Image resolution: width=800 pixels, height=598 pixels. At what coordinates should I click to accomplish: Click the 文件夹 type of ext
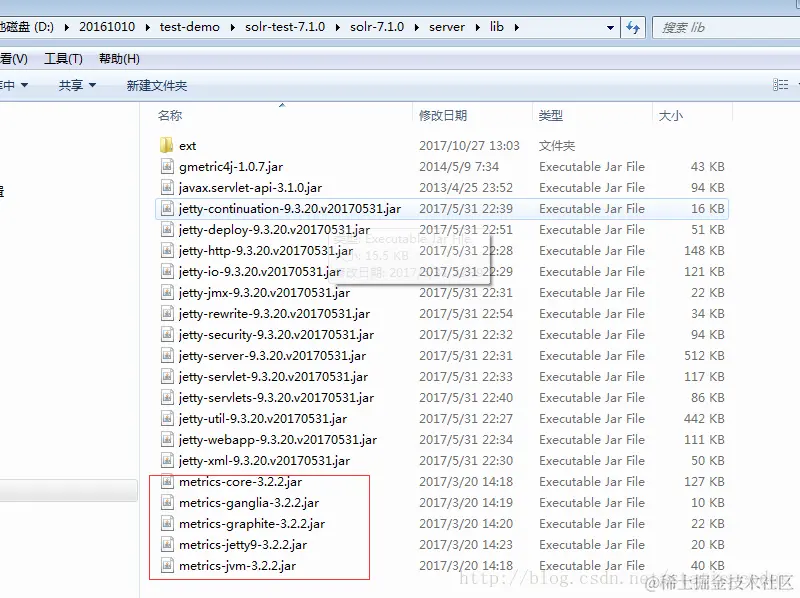point(557,146)
